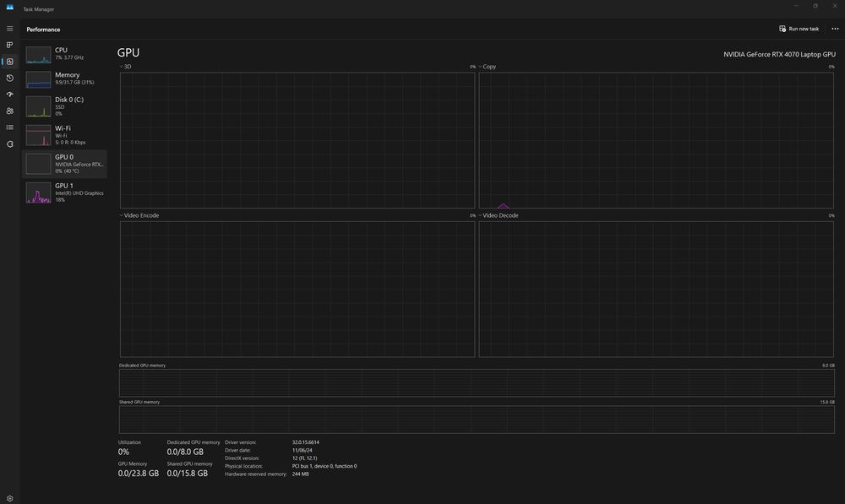This screenshot has height=504, width=845.
Task: Select GPU 0 NVIDIA entry
Action: point(64,164)
